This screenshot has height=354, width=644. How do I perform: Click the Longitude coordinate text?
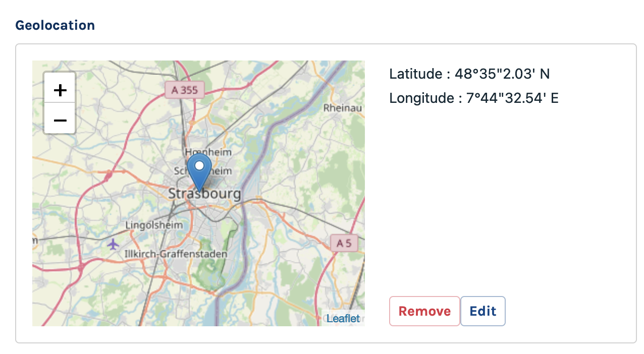pyautogui.click(x=474, y=98)
